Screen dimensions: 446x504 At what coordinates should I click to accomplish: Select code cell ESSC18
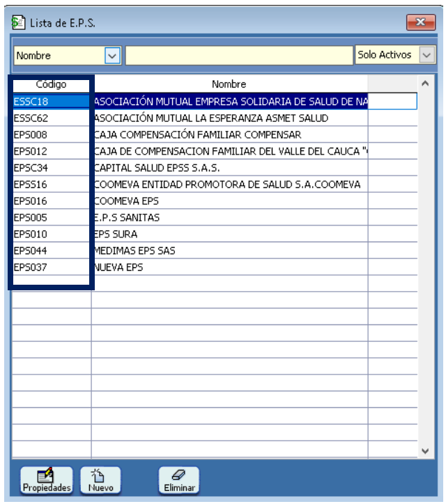coord(51,102)
